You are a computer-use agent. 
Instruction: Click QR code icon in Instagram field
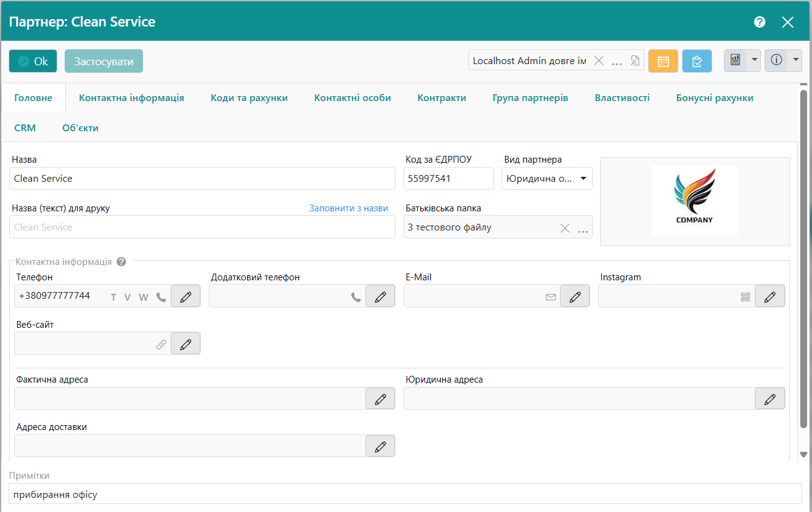(745, 297)
